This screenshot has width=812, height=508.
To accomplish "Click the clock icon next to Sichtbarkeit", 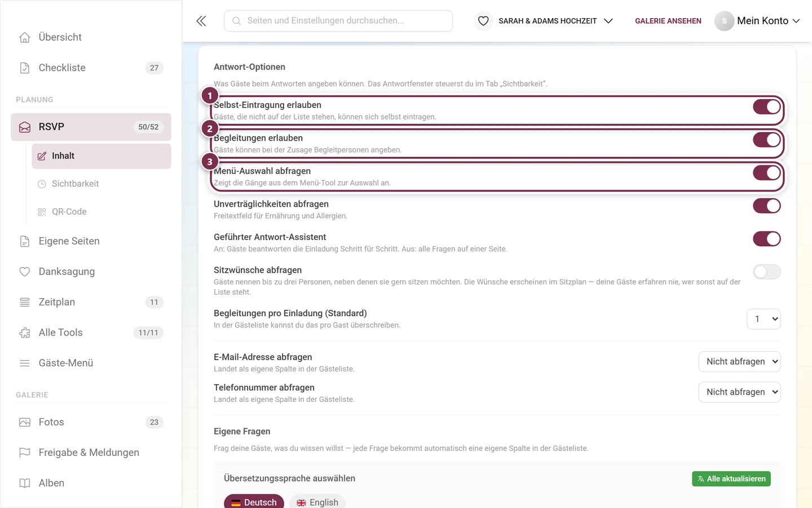I will [42, 184].
